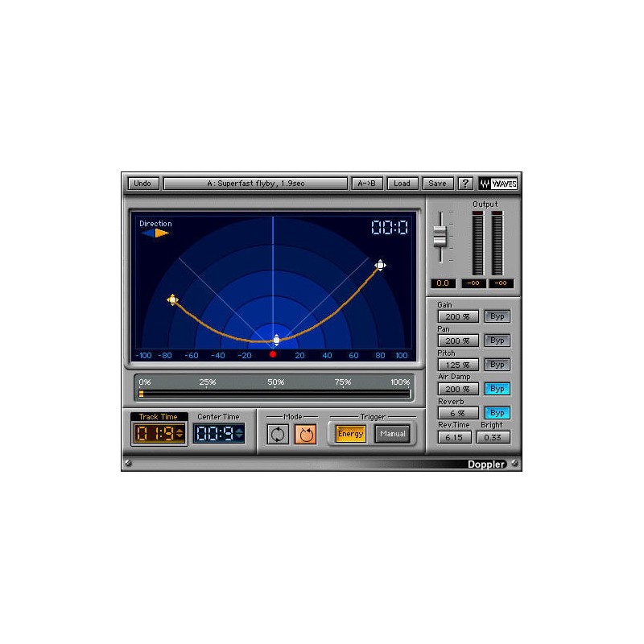Open help with the question mark button
The image size is (644, 644).
[465, 184]
